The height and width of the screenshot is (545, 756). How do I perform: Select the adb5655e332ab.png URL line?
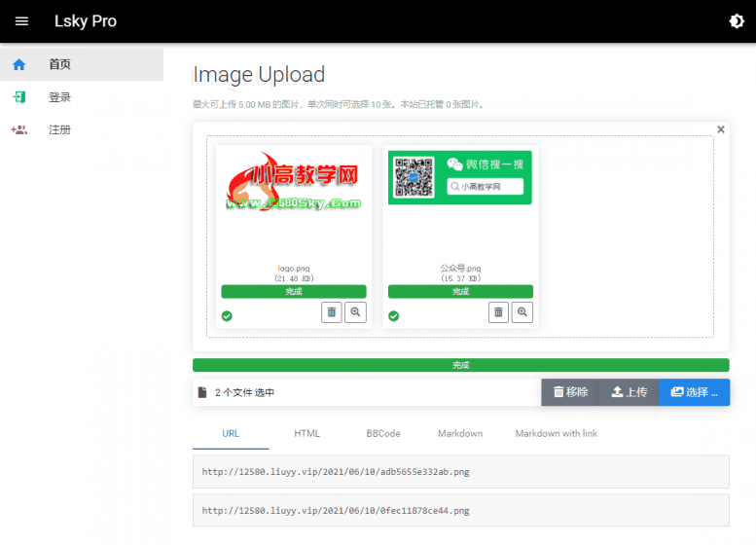[461, 472]
